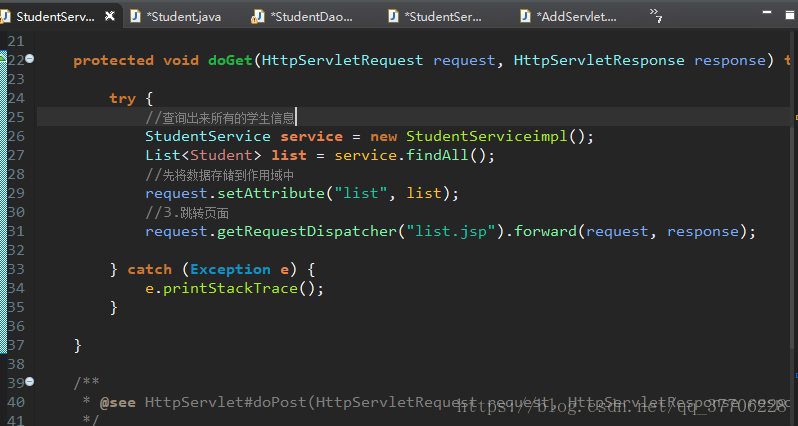
Task: Select the active StudentServ... tab
Action: pyautogui.click(x=55, y=17)
